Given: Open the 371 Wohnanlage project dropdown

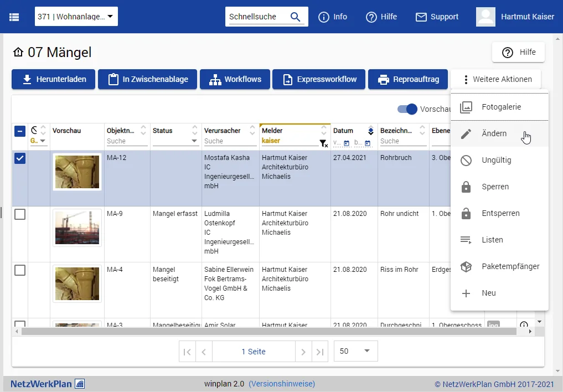Looking at the screenshot, I should pos(76,17).
